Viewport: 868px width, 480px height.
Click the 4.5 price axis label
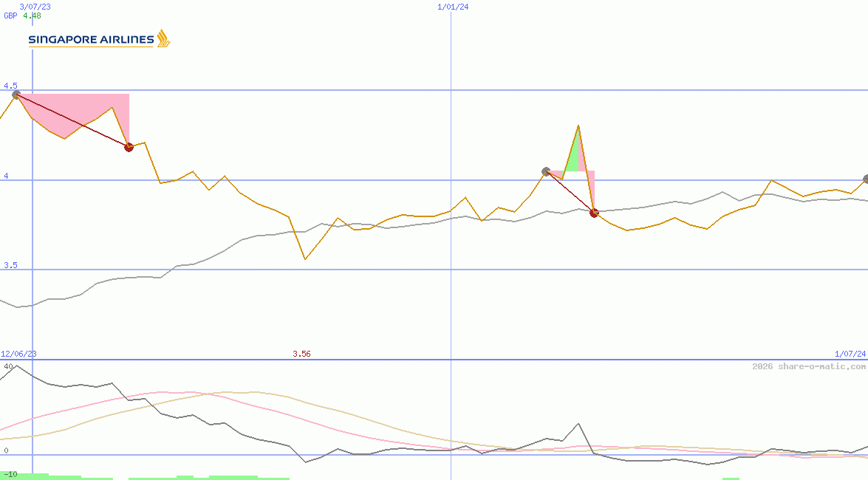coord(10,86)
